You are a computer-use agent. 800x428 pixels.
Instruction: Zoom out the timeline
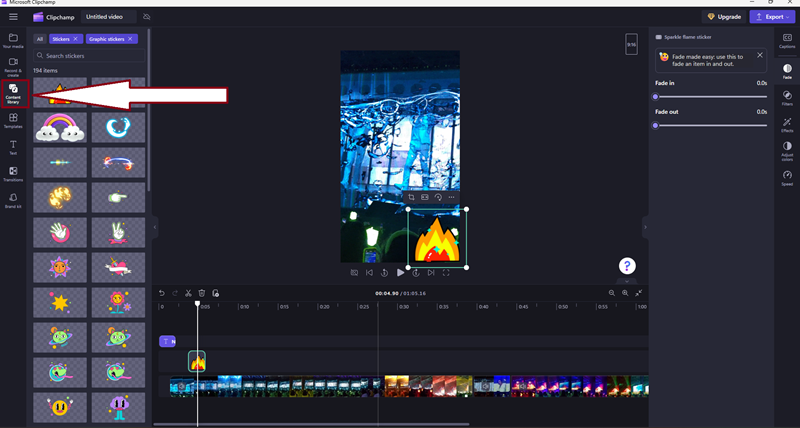(612, 293)
